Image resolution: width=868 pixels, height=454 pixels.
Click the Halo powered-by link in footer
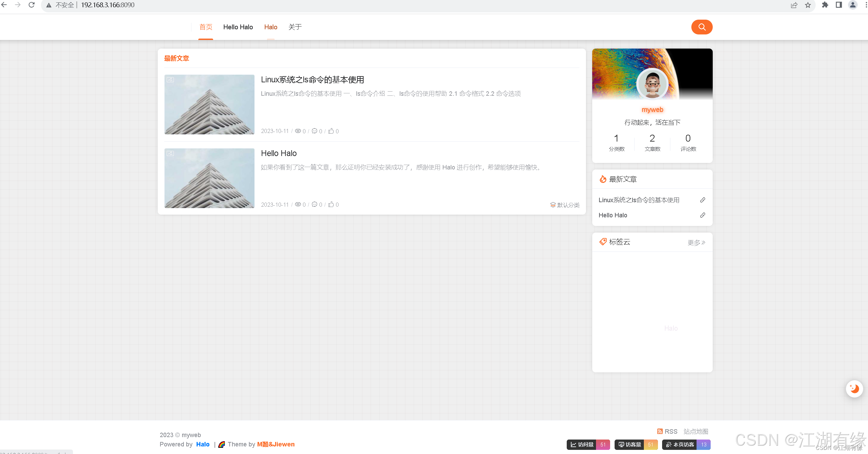point(203,444)
